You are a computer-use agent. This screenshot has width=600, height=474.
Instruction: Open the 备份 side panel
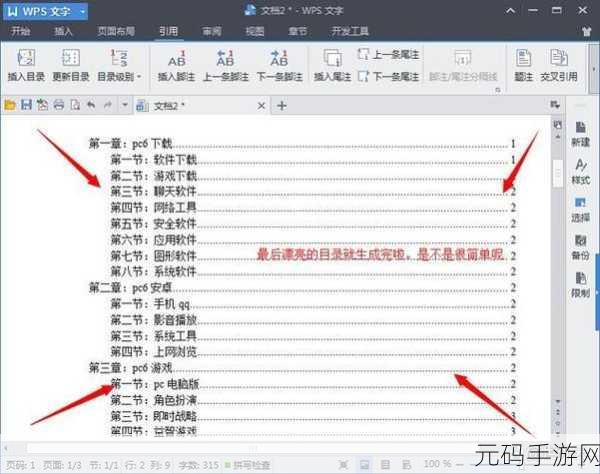coord(580,248)
